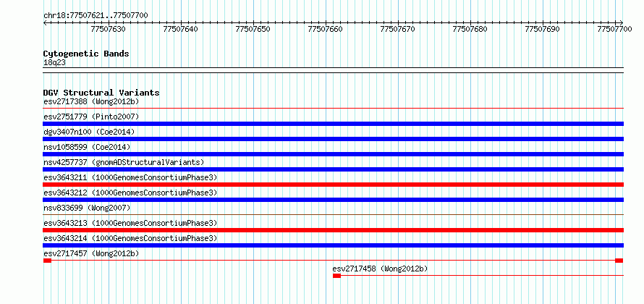Select the red bar under esv3643213
The height and width of the screenshot is (304, 644).
[x=334, y=230]
